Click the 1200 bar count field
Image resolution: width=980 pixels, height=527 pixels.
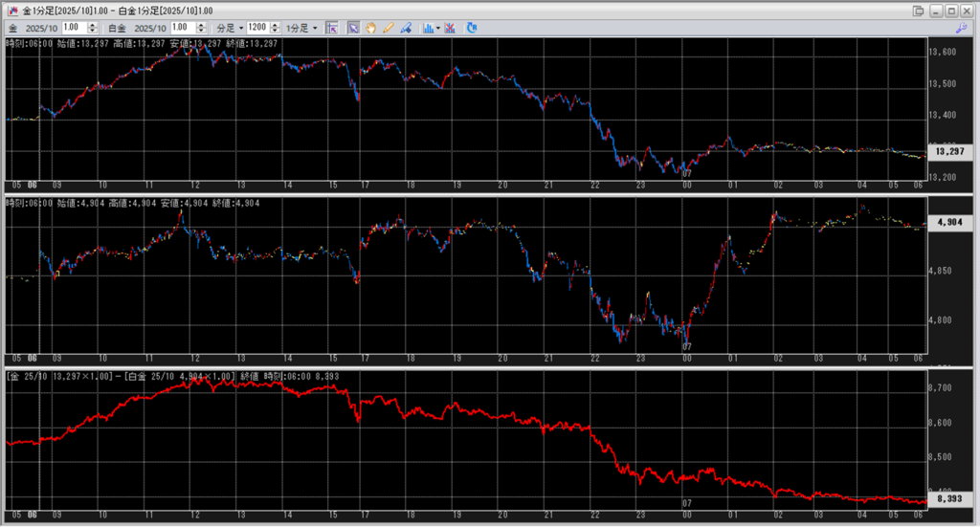(x=256, y=28)
